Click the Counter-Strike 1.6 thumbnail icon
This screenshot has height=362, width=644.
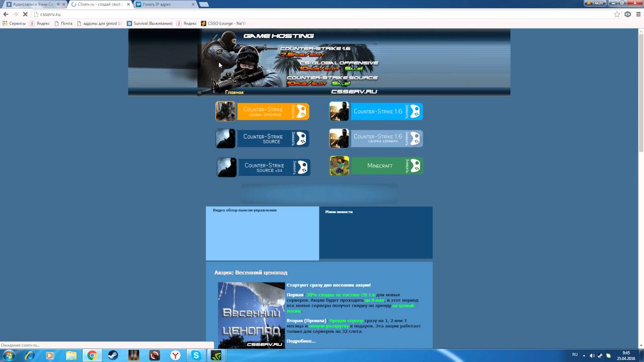click(339, 111)
